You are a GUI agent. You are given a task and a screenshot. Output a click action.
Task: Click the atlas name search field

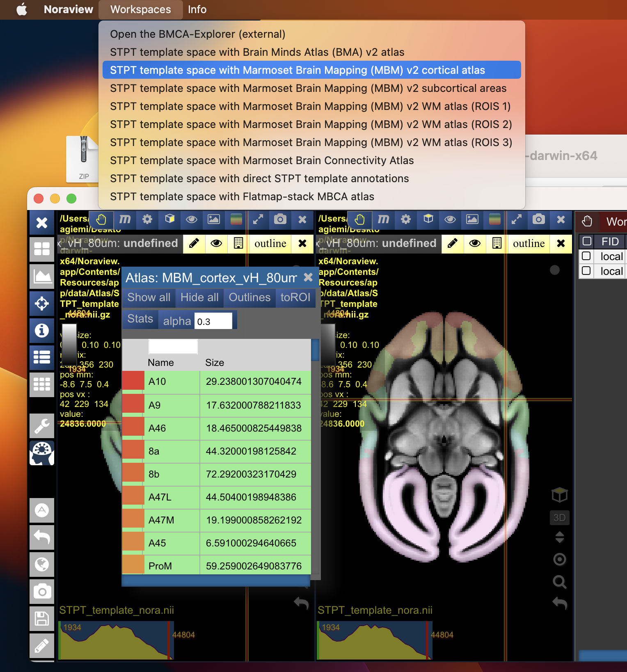(173, 347)
